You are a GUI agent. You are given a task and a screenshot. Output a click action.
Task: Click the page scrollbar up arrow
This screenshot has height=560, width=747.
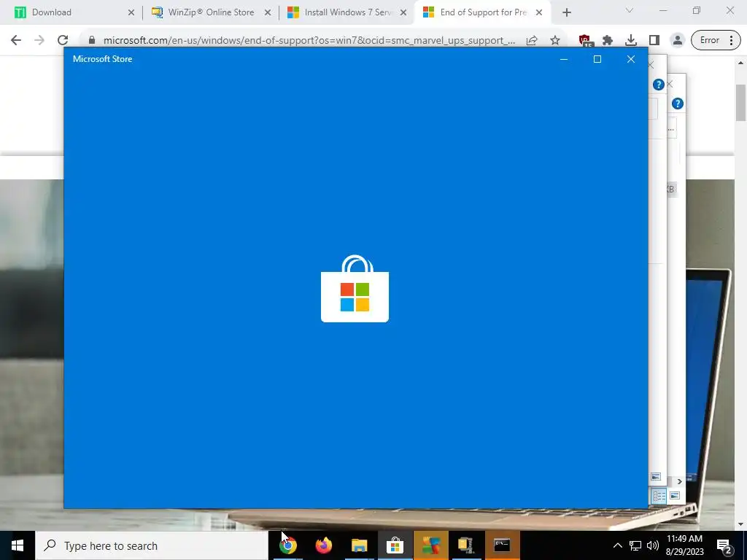(x=741, y=63)
